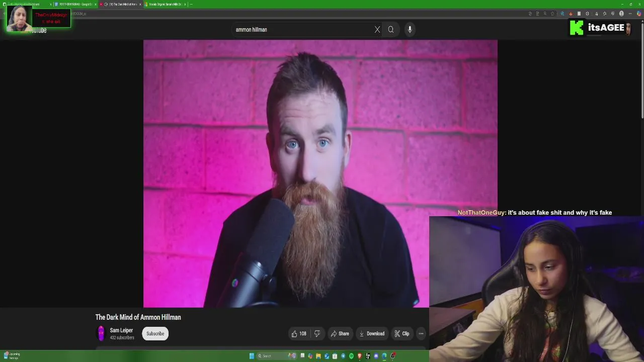
Task: Open the Sam Leiper channel name link
Action: (121, 330)
